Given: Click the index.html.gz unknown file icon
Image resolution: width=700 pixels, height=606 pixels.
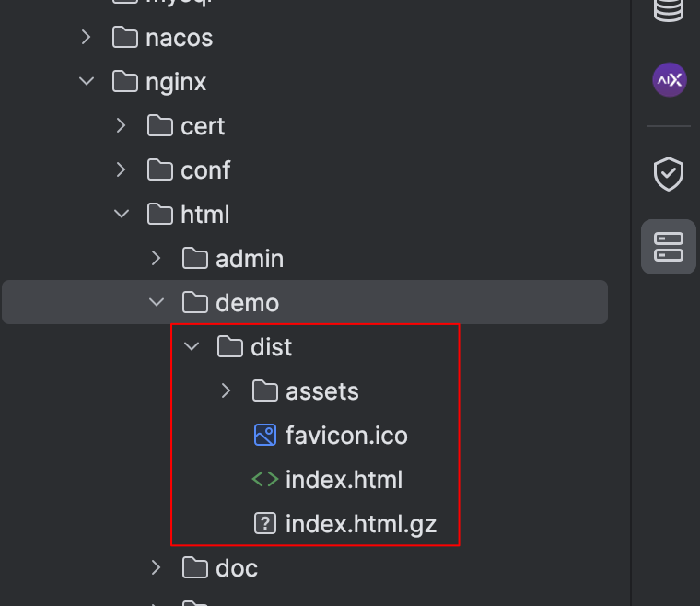Looking at the screenshot, I should [x=265, y=524].
